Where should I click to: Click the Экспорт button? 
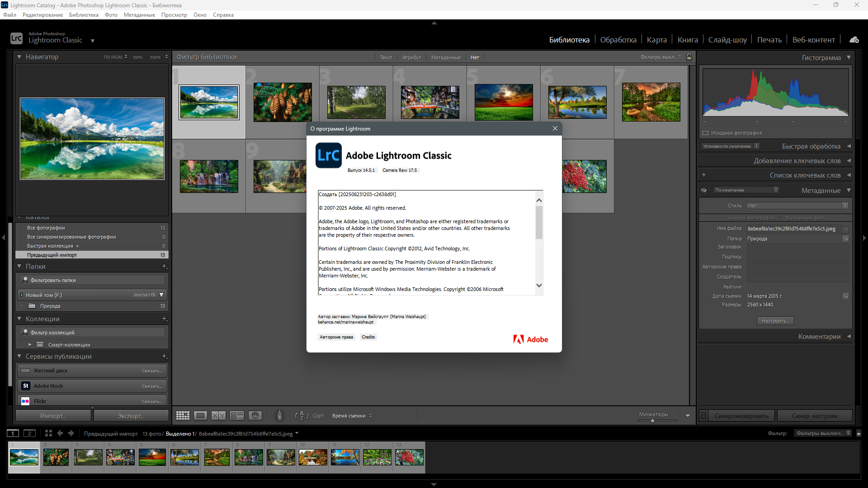pyautogui.click(x=131, y=416)
